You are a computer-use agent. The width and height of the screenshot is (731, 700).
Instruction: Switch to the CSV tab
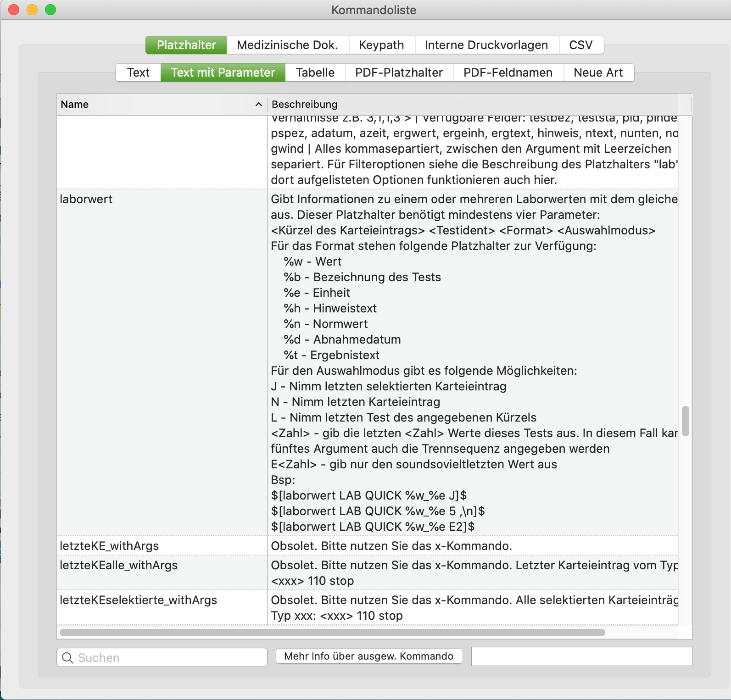[x=581, y=45]
